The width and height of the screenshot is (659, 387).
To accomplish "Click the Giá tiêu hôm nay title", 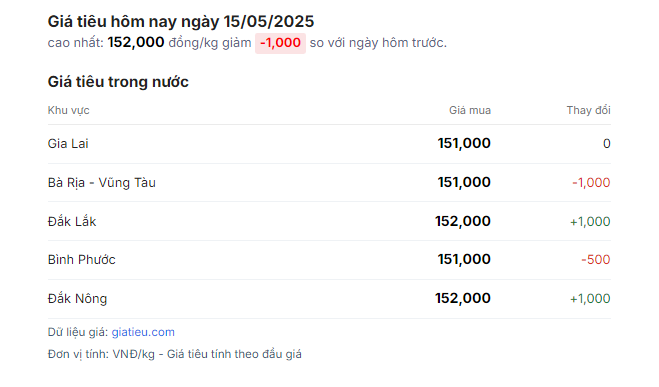I will pos(181,21).
